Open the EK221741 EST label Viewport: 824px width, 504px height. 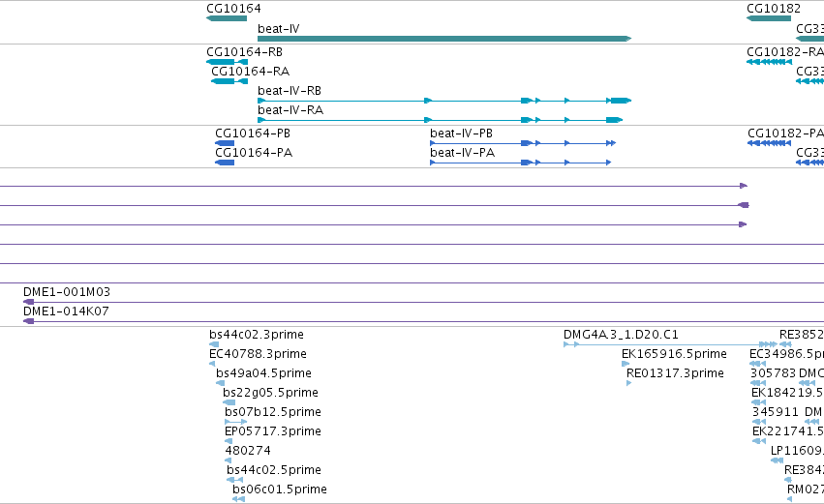click(x=788, y=431)
